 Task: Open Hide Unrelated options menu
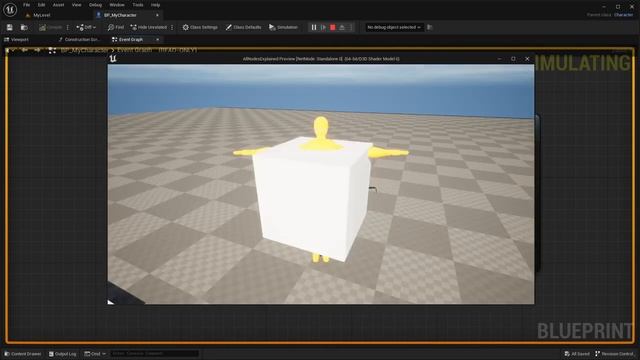point(172,27)
